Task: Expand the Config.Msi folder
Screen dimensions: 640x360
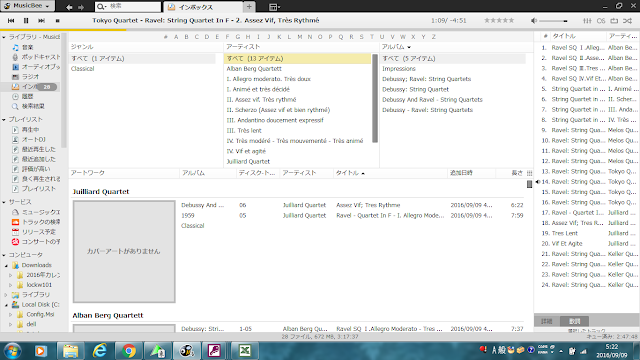Action: tap(11, 315)
